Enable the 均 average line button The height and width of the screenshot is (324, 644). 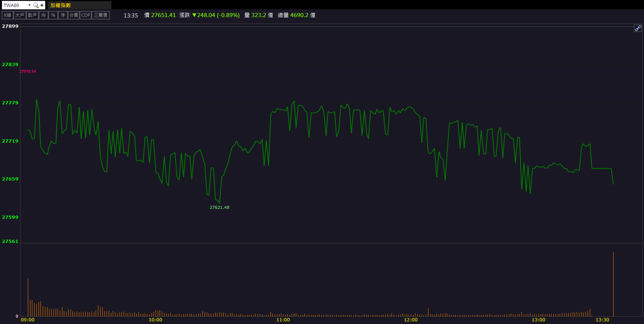[43, 15]
